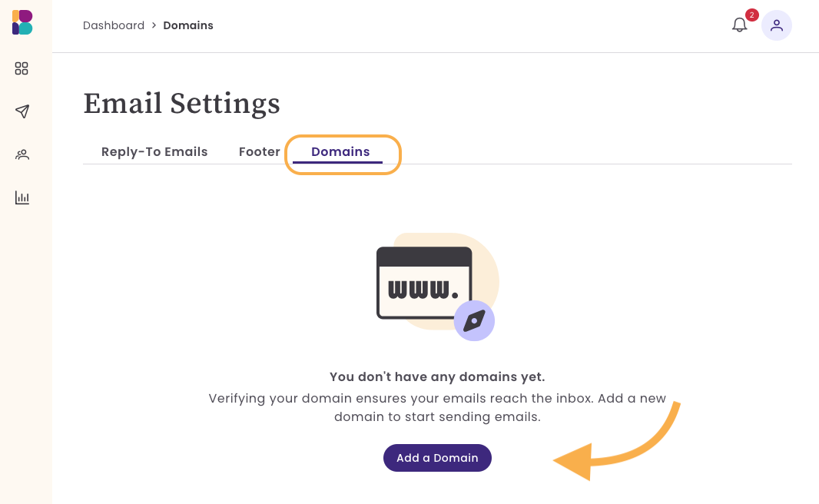Switch to the Reply-To Emails tab
The width and height of the screenshot is (819, 504).
(x=154, y=151)
